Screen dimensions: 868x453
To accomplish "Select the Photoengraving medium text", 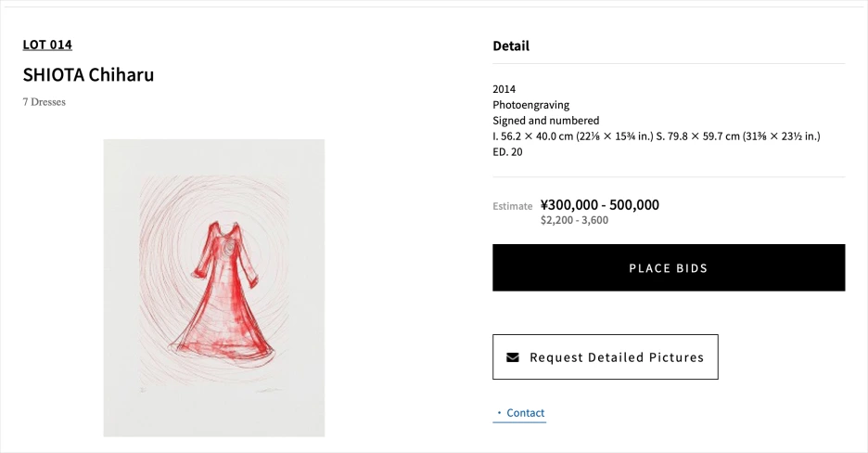I will pos(530,105).
